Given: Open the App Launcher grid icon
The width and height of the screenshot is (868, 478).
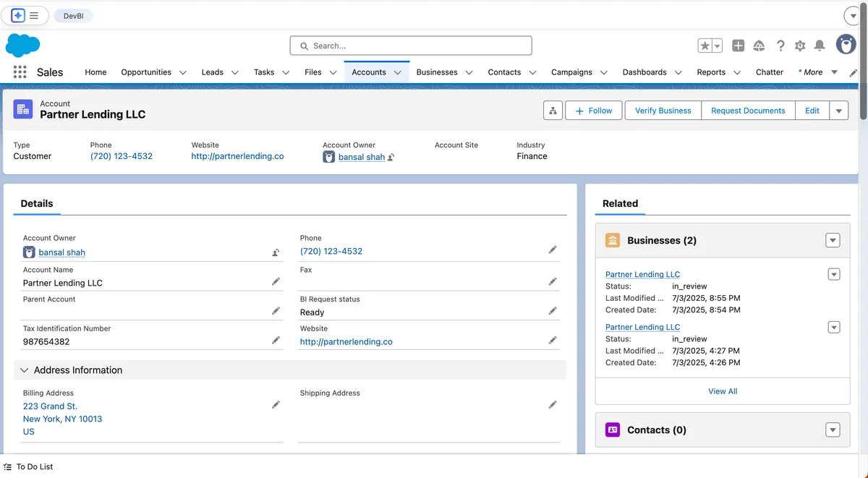Looking at the screenshot, I should [20, 72].
